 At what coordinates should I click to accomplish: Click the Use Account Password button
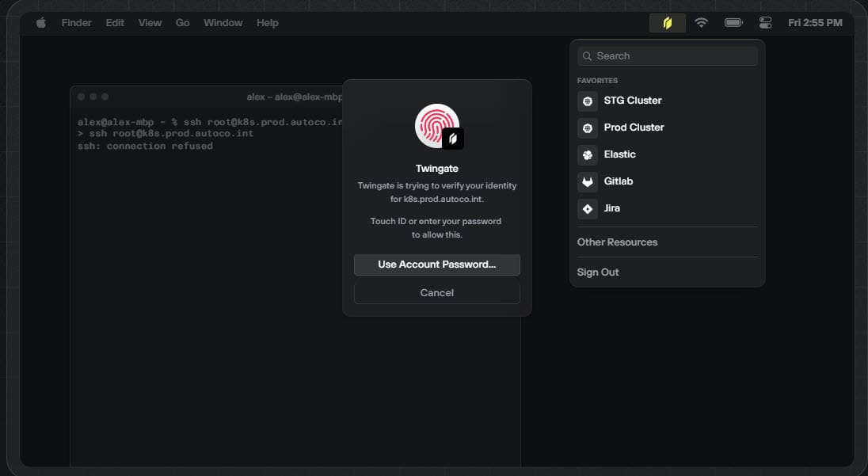[x=436, y=265]
